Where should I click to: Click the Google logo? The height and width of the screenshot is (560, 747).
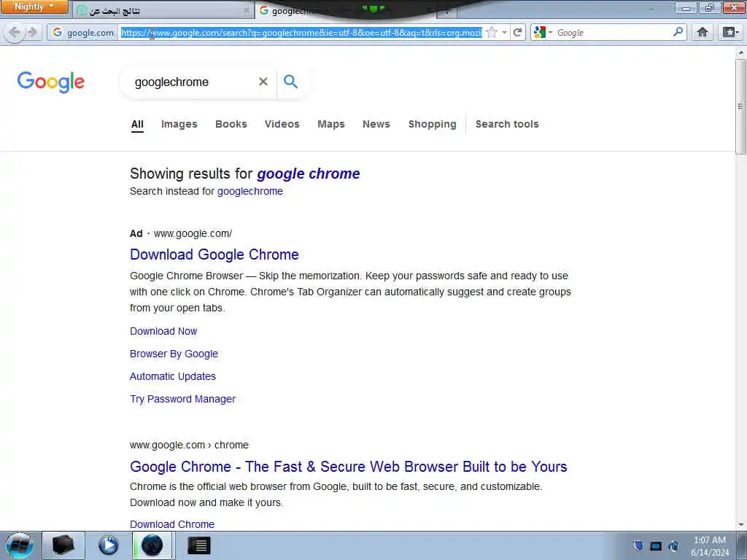coord(51,82)
